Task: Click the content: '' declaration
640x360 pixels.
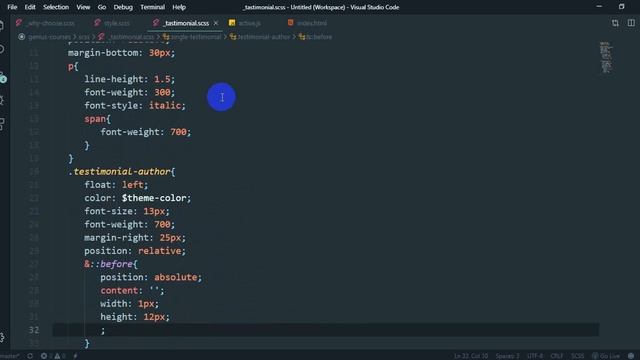Action: tap(132, 291)
